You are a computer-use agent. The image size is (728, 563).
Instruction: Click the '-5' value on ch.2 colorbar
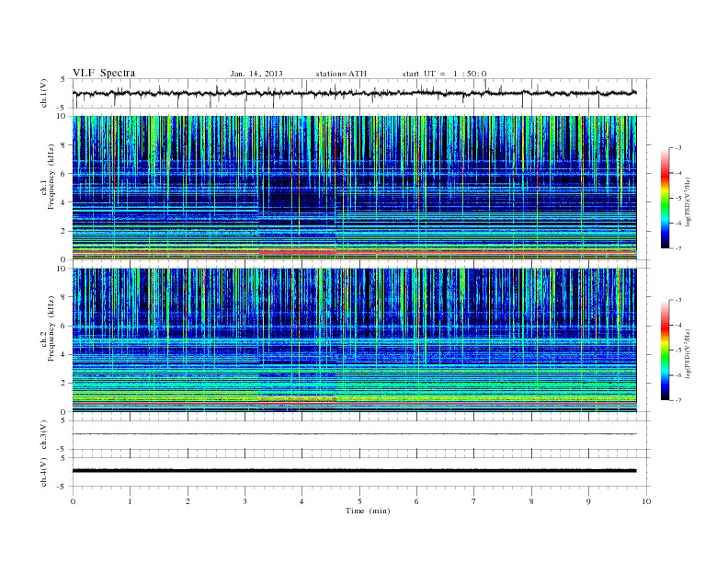678,350
